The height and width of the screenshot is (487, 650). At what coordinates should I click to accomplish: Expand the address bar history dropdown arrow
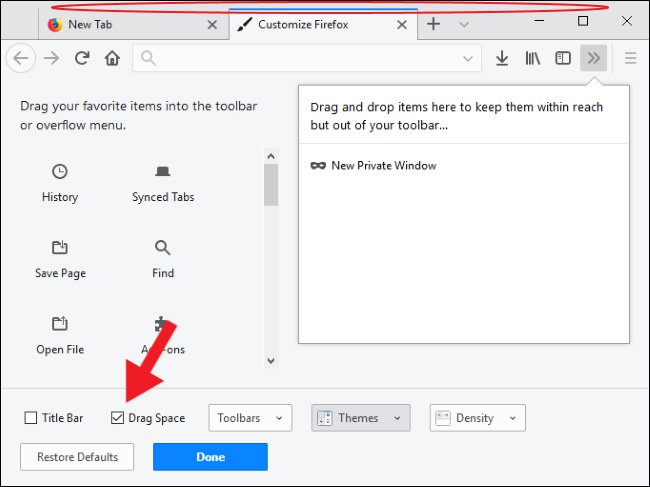[468, 58]
